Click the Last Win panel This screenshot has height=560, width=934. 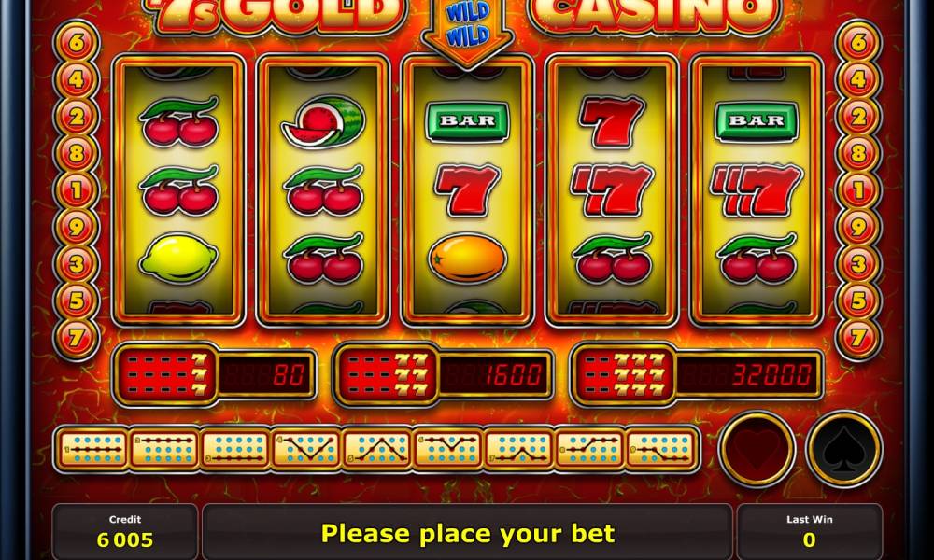[809, 531]
